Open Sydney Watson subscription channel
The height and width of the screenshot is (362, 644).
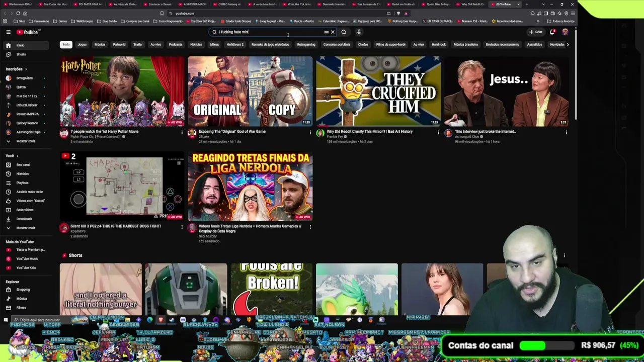point(25,123)
